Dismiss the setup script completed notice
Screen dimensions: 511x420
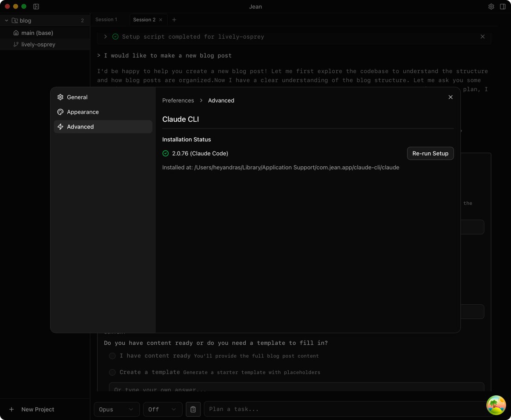[x=482, y=37]
